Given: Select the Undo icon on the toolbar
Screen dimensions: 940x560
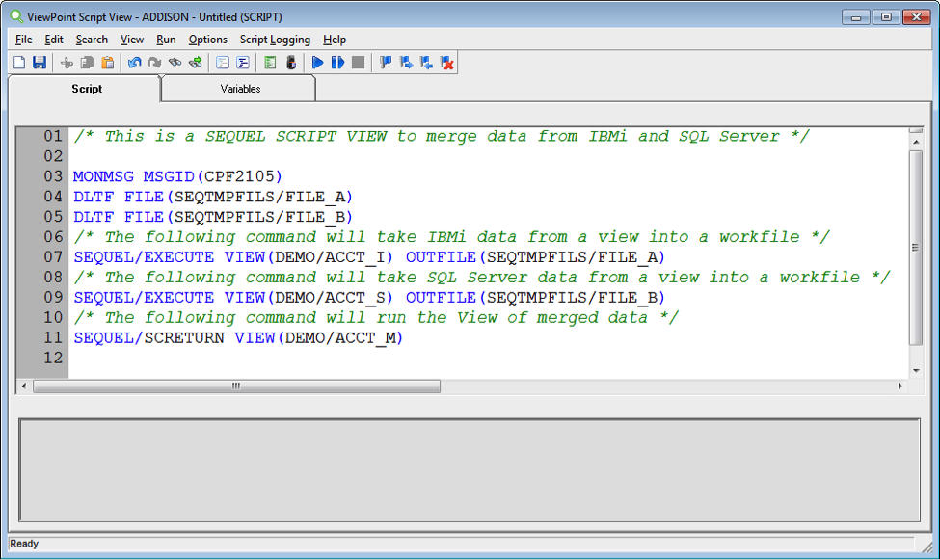Looking at the screenshot, I should [x=135, y=62].
